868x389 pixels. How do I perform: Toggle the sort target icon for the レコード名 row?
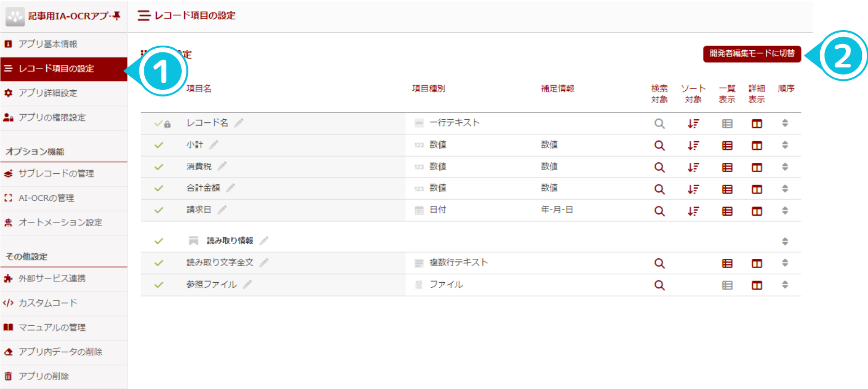[693, 123]
